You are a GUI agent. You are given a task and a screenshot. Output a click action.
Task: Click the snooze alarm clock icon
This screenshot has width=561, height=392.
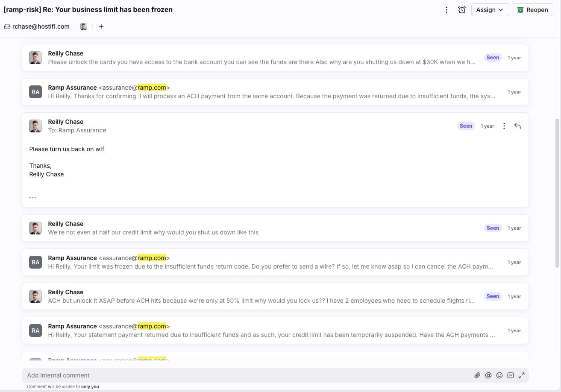click(461, 10)
